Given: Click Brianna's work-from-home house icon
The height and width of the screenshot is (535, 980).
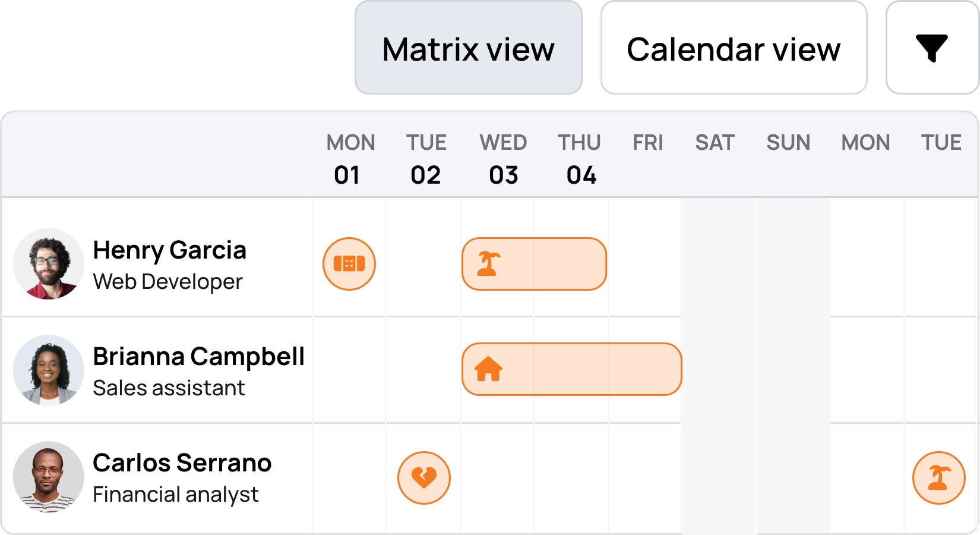Looking at the screenshot, I should pyautogui.click(x=489, y=369).
